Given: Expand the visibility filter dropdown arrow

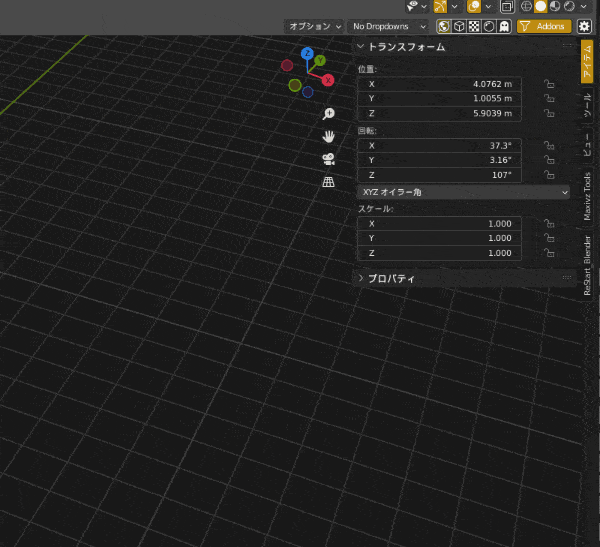Looking at the screenshot, I should [x=424, y=7].
